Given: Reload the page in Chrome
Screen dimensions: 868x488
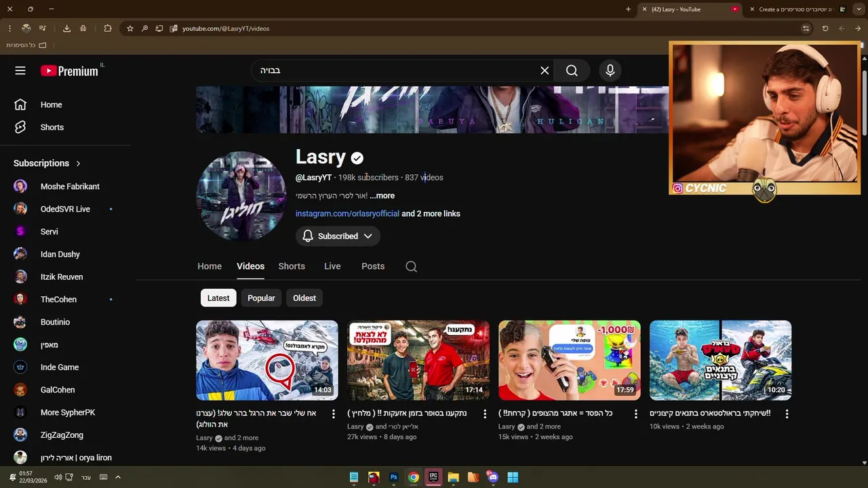Looking at the screenshot, I should [825, 28].
